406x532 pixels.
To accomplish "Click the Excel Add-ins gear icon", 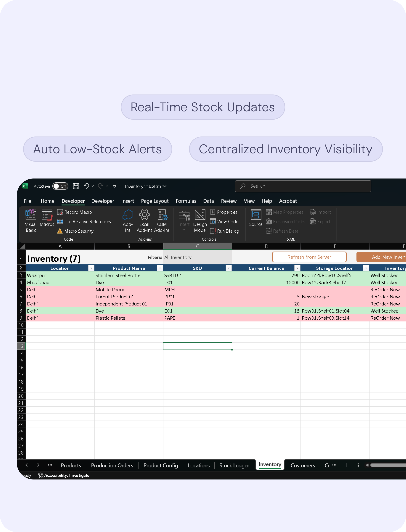I will pos(144,215).
